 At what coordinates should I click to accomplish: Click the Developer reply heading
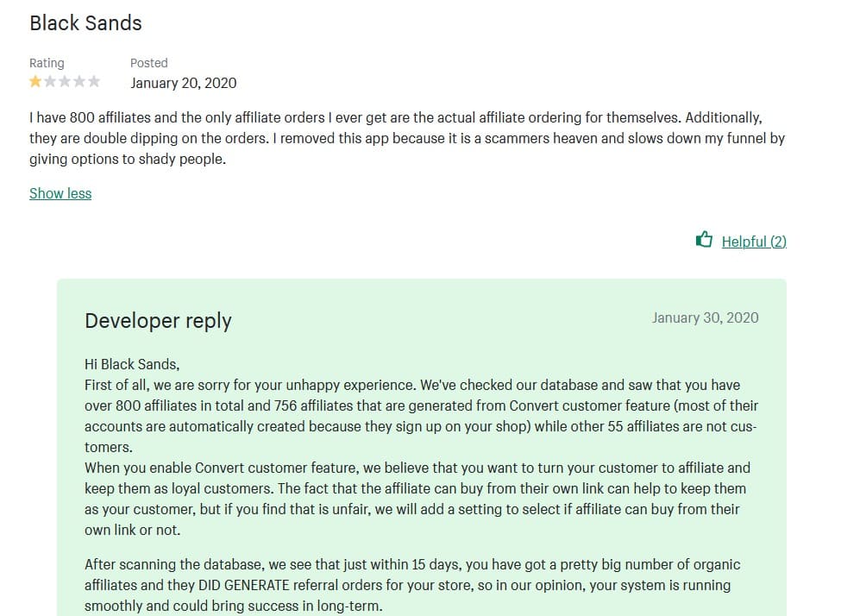pyautogui.click(x=158, y=321)
